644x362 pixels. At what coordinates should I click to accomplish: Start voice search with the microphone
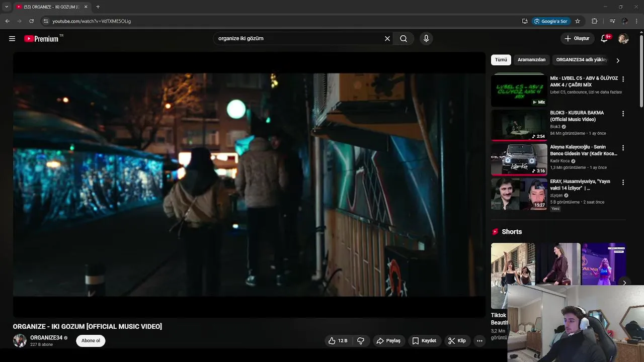[426, 39]
